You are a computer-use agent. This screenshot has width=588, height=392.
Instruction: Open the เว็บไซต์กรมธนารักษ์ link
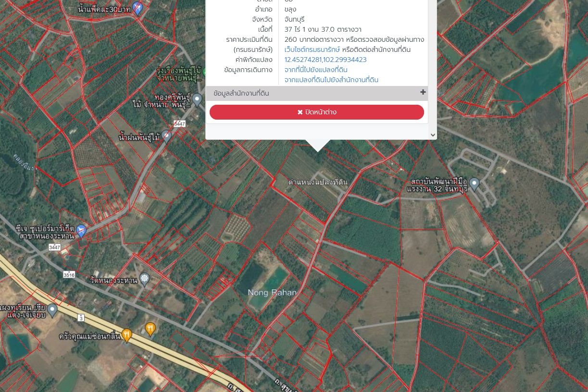312,49
